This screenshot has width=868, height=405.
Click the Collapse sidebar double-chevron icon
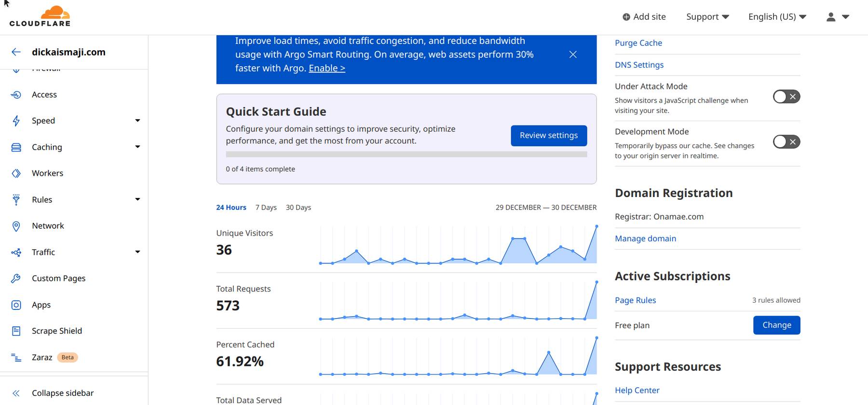(x=16, y=393)
